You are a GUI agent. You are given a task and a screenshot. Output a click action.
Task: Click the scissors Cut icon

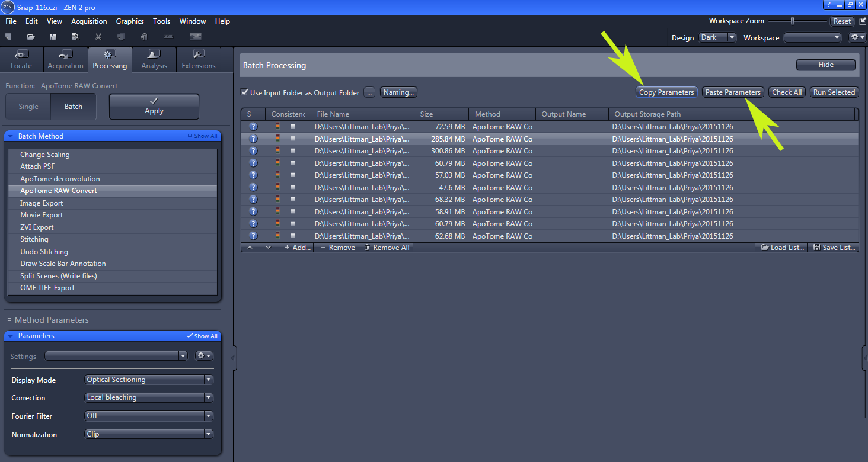coord(98,37)
